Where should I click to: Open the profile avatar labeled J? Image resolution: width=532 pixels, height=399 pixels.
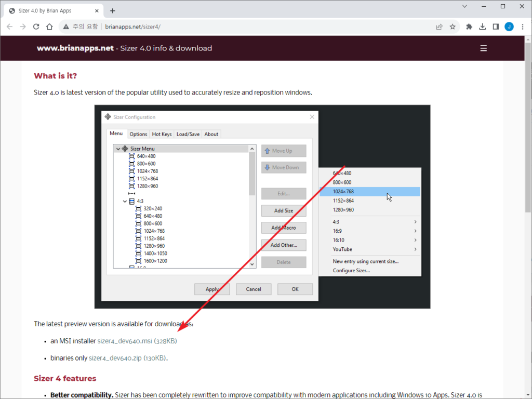tap(509, 26)
